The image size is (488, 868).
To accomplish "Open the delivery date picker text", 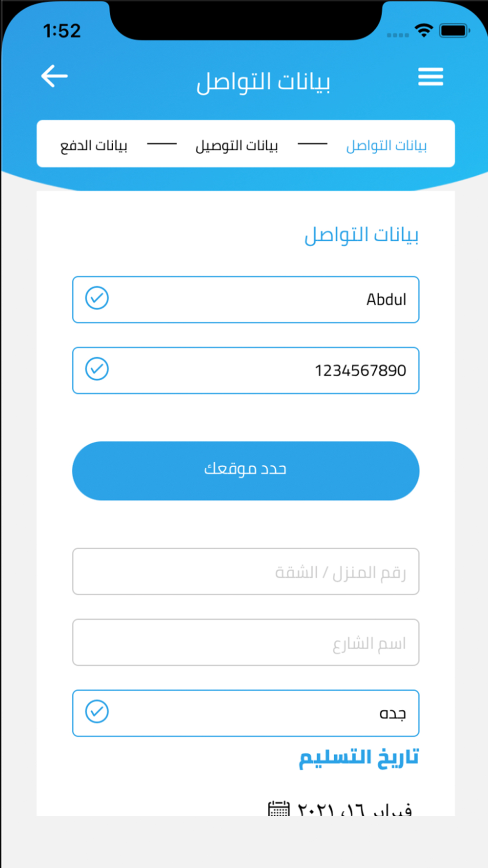I will point(355,809).
